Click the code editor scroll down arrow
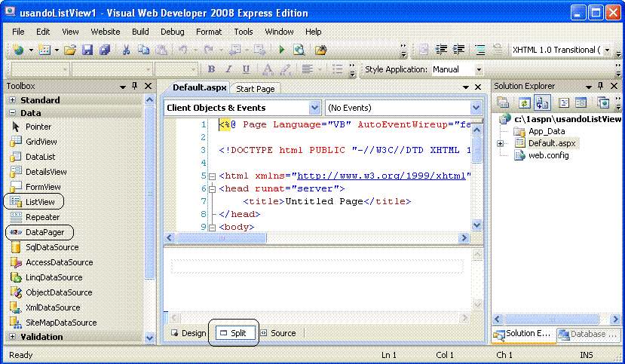625x364 pixels. [x=477, y=225]
